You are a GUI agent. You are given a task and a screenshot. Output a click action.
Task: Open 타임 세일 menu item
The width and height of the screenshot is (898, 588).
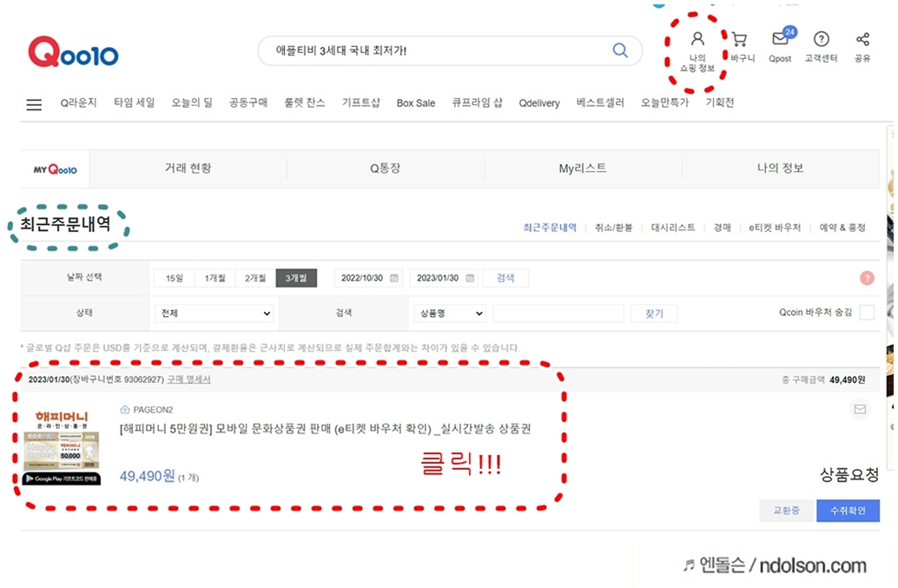[134, 102]
